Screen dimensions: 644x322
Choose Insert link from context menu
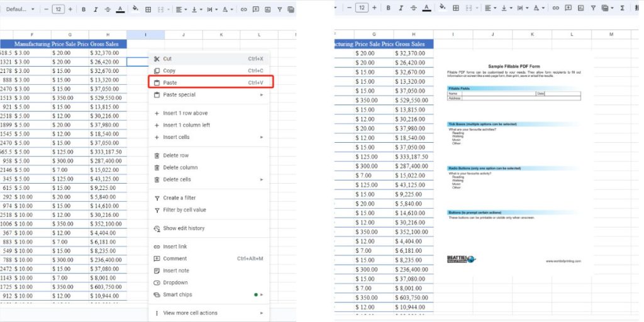pos(209,247)
